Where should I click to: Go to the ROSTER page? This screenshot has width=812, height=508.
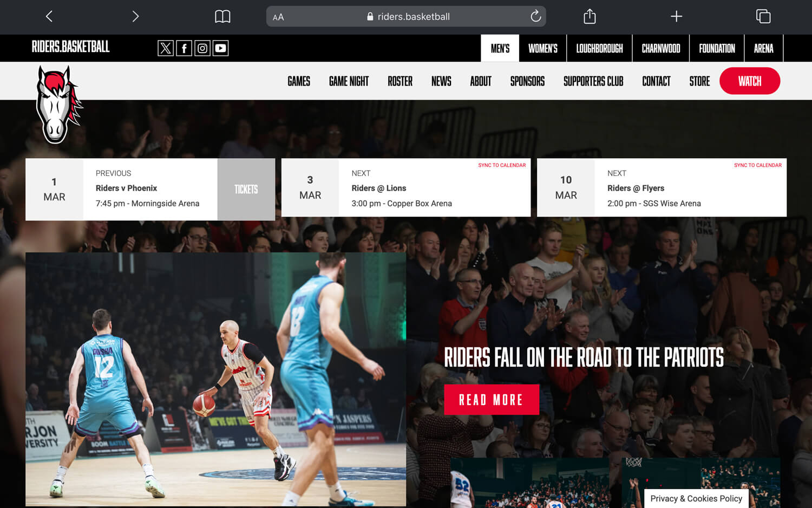400,81
